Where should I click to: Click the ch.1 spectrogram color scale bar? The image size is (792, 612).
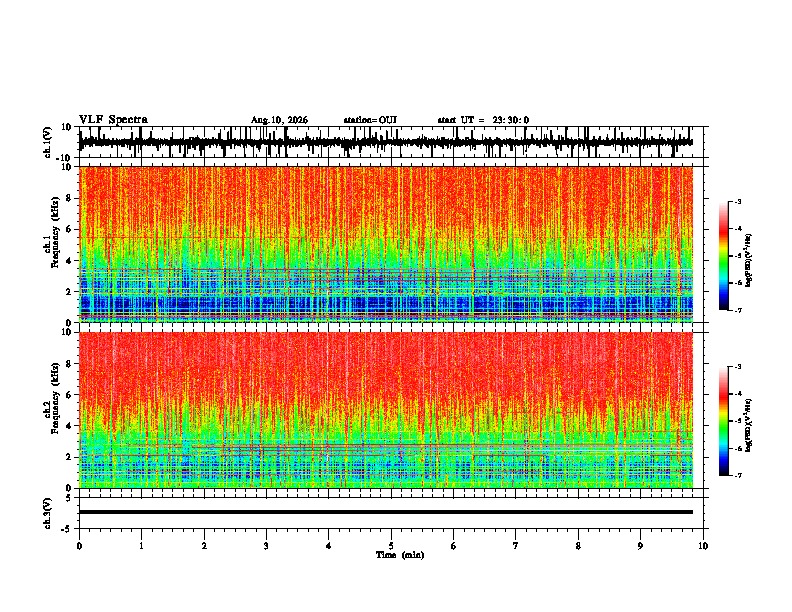723,256
